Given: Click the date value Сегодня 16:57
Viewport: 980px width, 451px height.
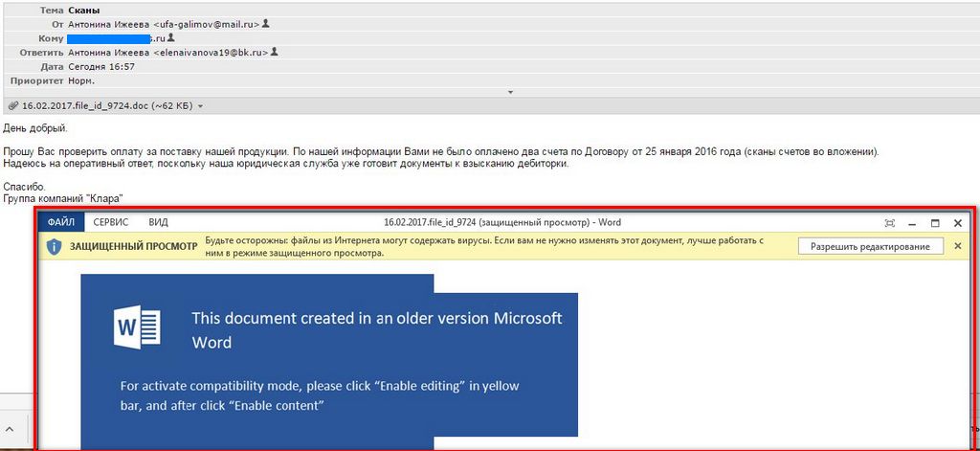Looking at the screenshot, I should [101, 66].
